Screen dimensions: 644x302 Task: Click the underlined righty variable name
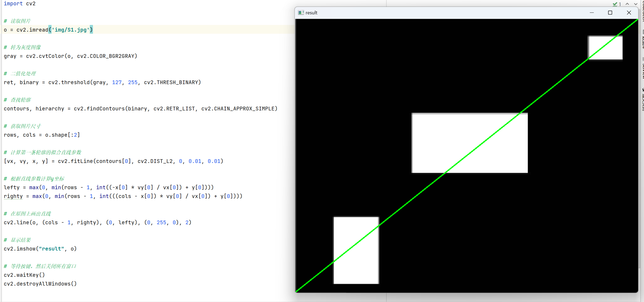coord(13,196)
